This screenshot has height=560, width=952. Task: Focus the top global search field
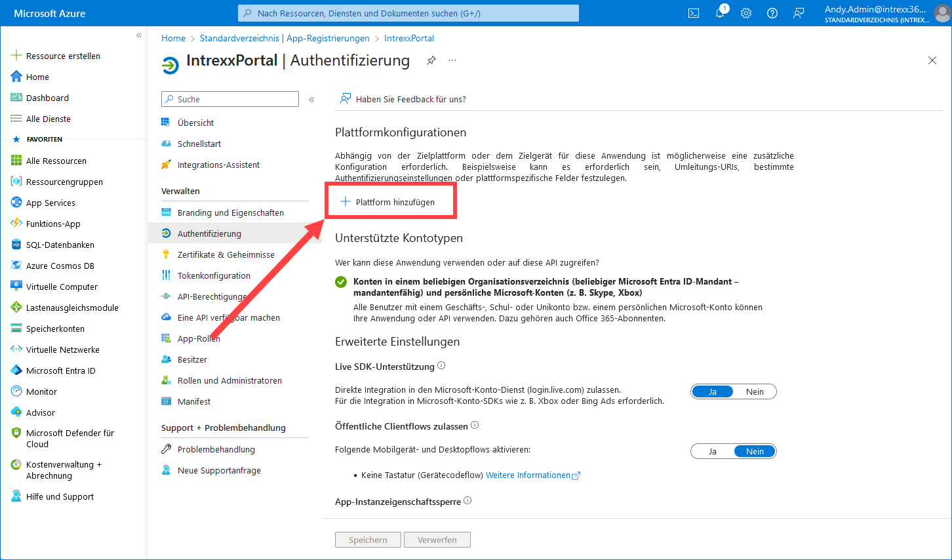point(408,13)
